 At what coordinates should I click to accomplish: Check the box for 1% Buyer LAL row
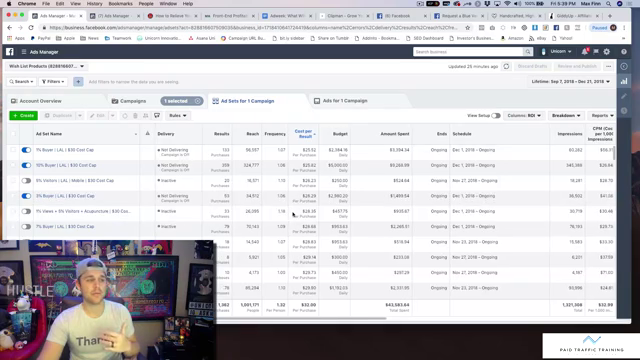point(13,150)
